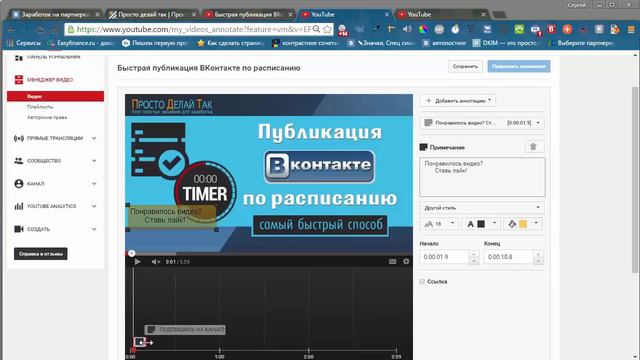Click the Создать camera icon

pyautogui.click(x=19, y=229)
